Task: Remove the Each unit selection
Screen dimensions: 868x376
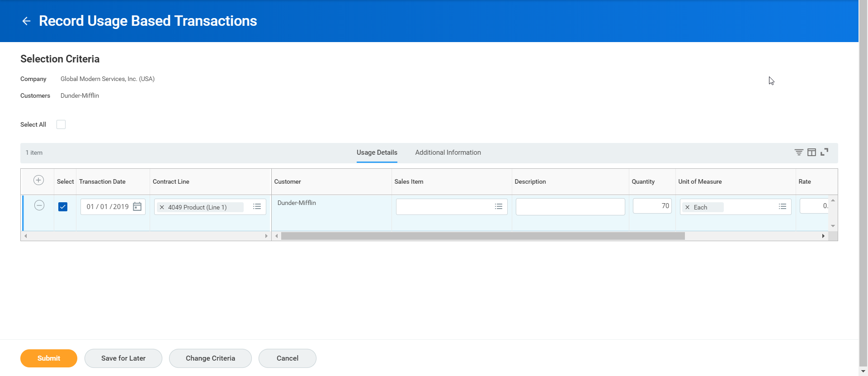Action: point(687,207)
